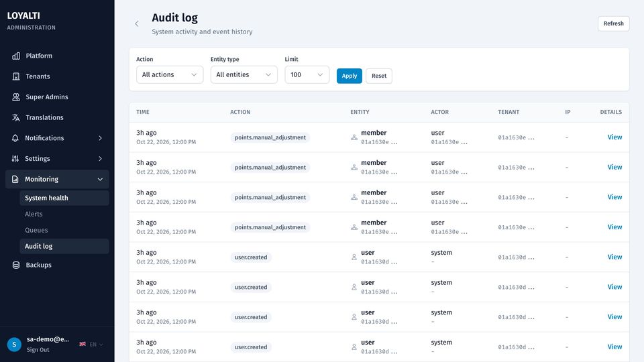The width and height of the screenshot is (644, 362).
Task: Click the Tenants building icon
Action: pyautogui.click(x=16, y=76)
